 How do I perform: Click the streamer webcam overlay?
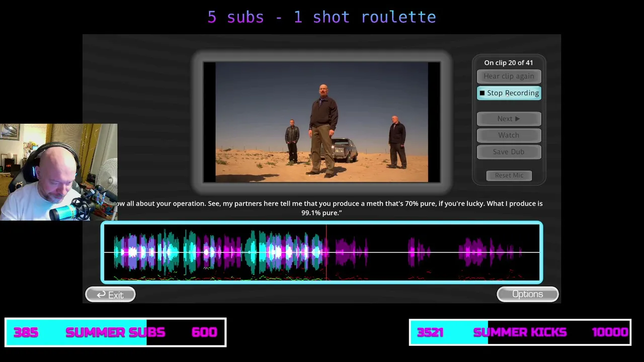click(58, 172)
